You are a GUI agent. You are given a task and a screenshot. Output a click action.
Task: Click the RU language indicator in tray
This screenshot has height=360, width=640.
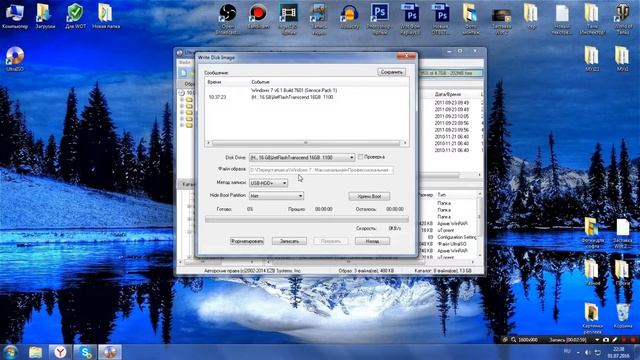567,351
